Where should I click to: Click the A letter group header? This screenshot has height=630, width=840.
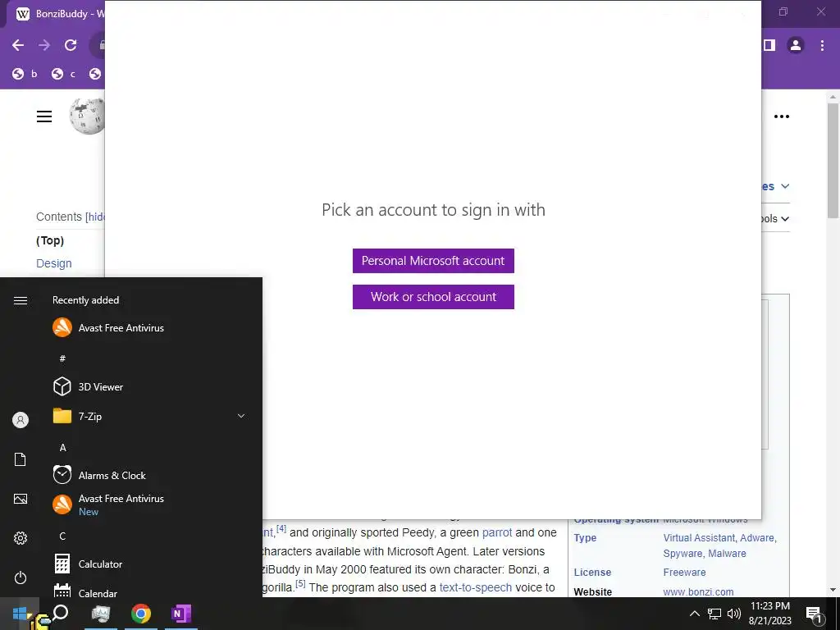62,448
